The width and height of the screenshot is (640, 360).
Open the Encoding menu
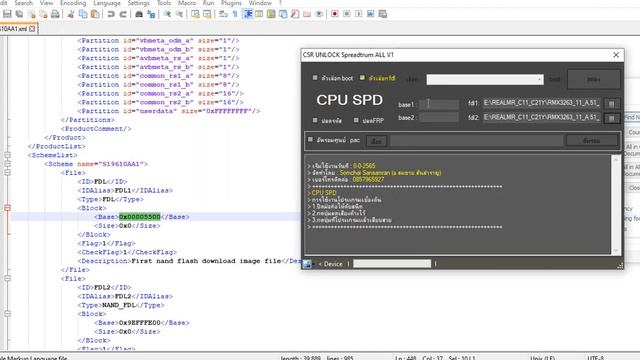73,3
